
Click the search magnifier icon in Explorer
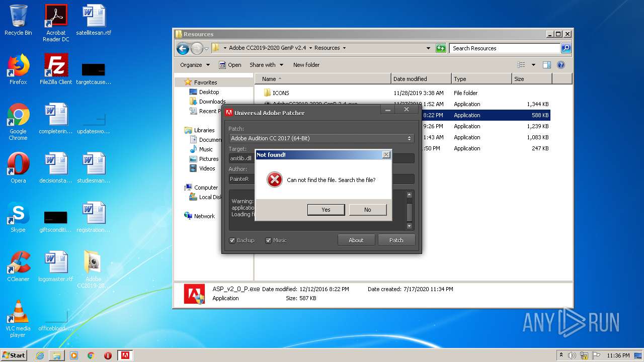pyautogui.click(x=566, y=48)
